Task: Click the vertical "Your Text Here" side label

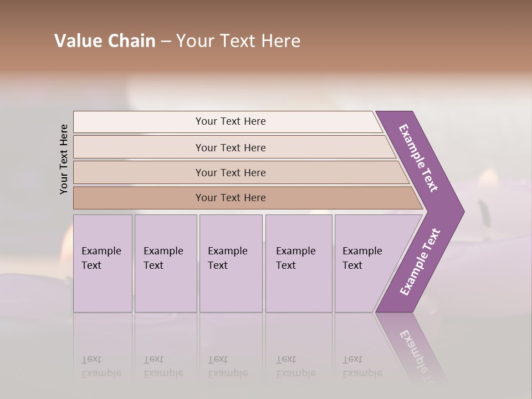Action: (x=64, y=160)
